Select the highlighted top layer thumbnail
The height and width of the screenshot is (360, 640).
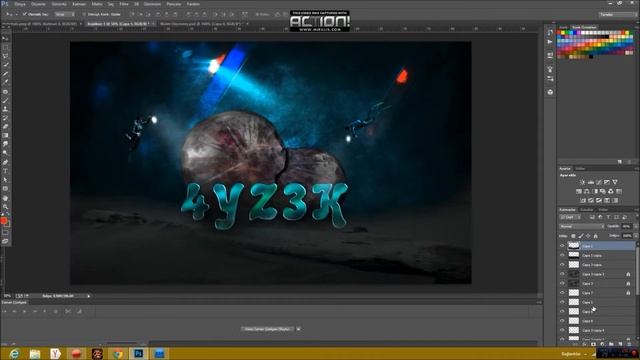[574, 246]
